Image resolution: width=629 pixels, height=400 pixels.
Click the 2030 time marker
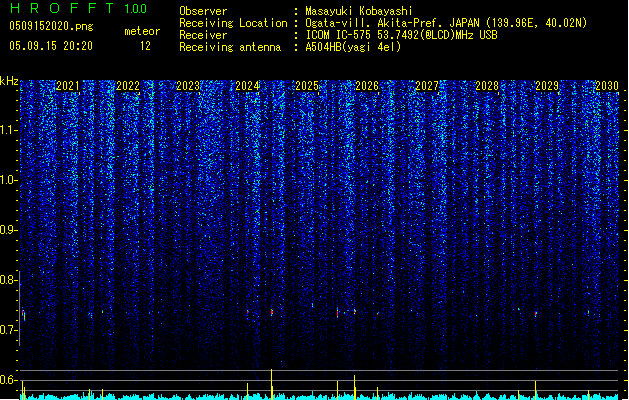[607, 86]
